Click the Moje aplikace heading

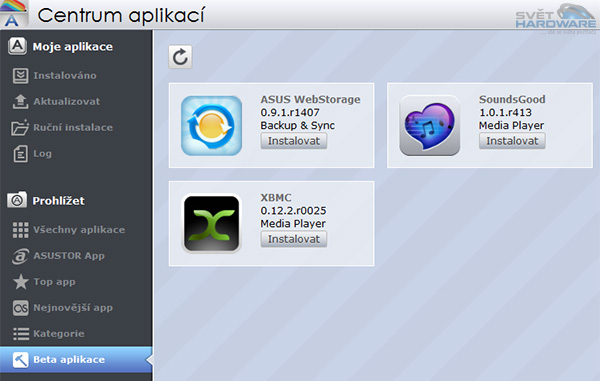pyautogui.click(x=73, y=47)
